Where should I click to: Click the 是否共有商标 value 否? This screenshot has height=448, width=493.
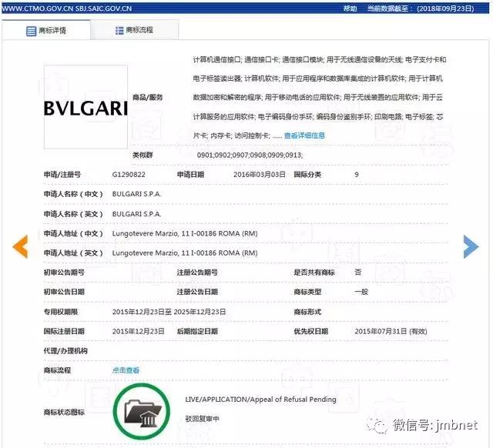pyautogui.click(x=357, y=272)
